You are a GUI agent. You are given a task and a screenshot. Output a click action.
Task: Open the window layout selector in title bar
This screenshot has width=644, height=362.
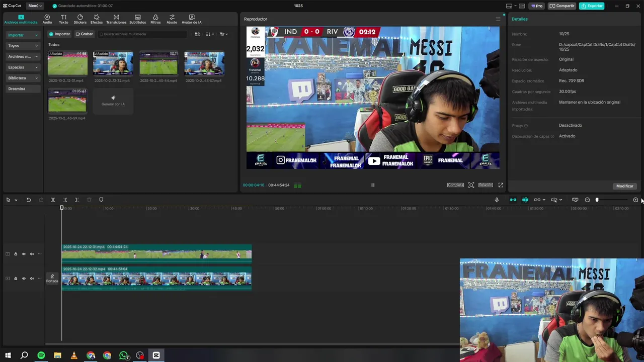click(511, 6)
